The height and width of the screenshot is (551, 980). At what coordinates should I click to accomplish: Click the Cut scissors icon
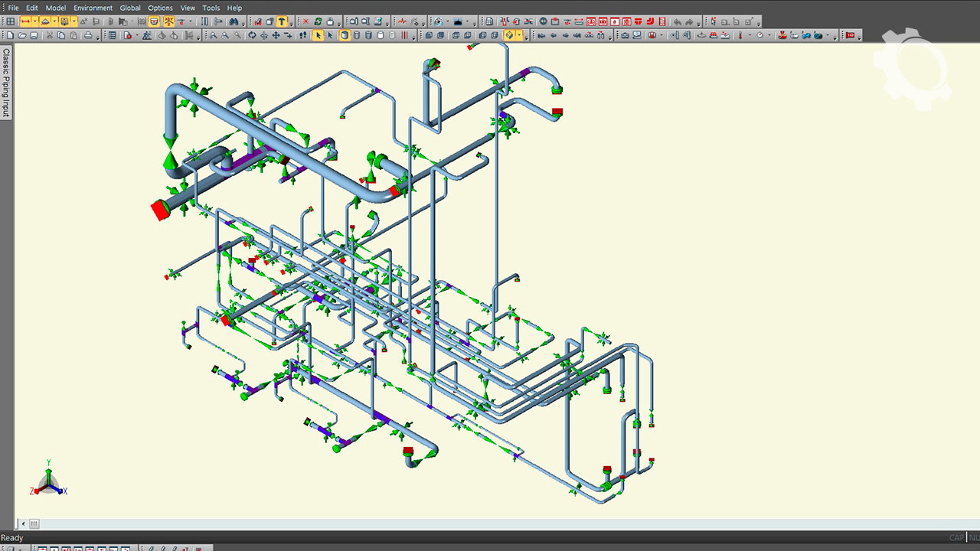click(x=50, y=35)
